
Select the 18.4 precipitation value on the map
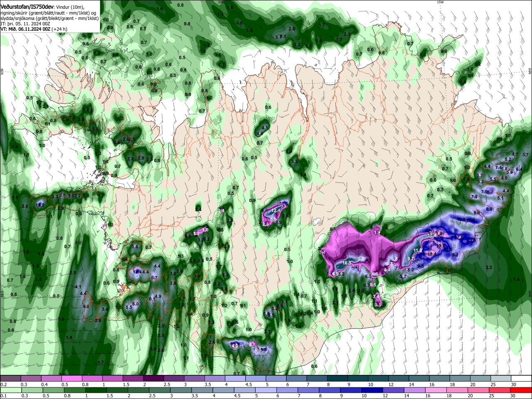(432, 254)
